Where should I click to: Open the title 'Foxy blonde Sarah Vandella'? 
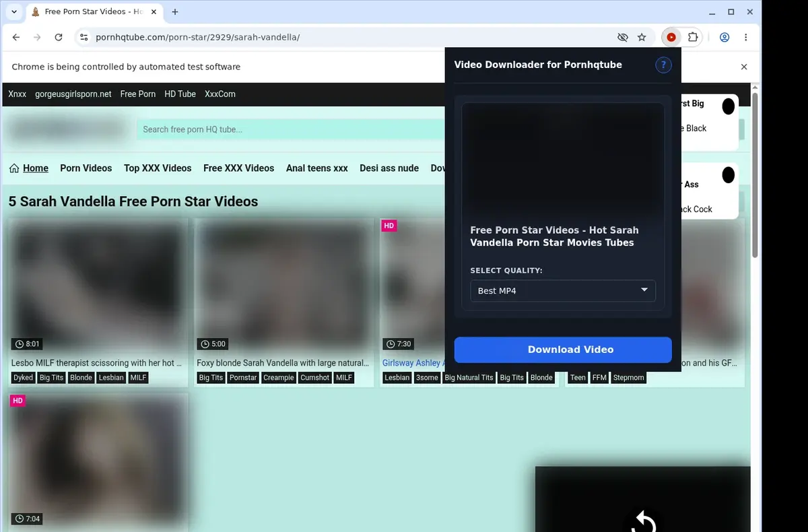click(283, 363)
